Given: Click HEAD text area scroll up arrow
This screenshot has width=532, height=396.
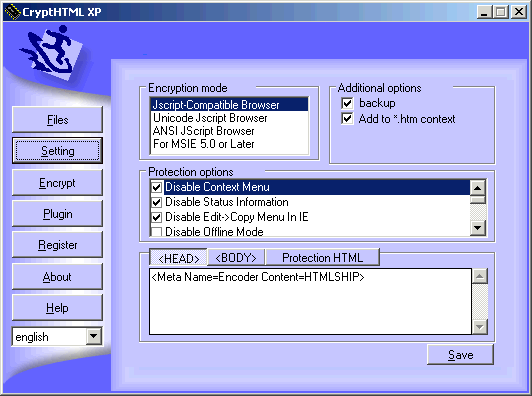Looking at the screenshot, I should [480, 276].
